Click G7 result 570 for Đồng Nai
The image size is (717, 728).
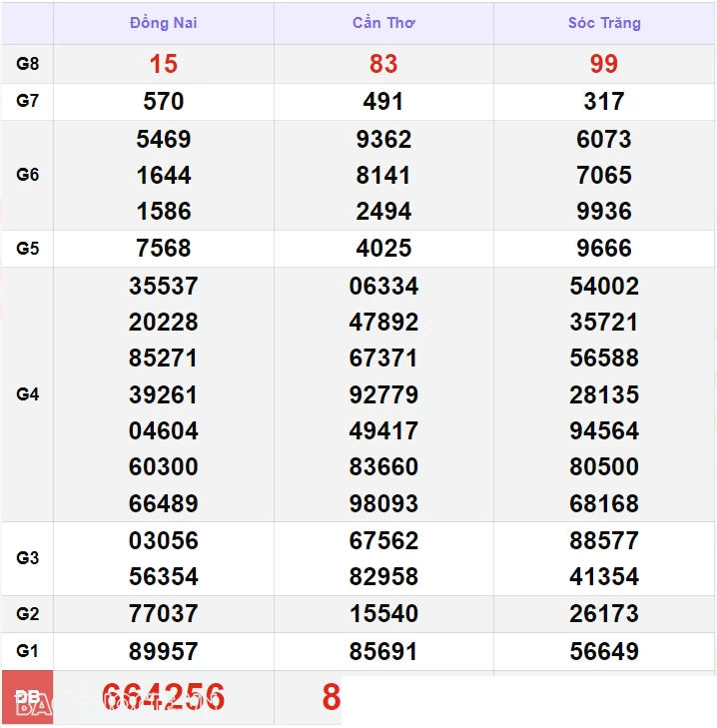point(163,102)
